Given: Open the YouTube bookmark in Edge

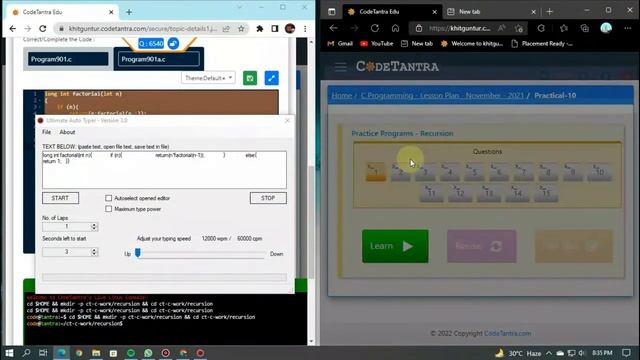Looking at the screenshot, I should coord(377,44).
